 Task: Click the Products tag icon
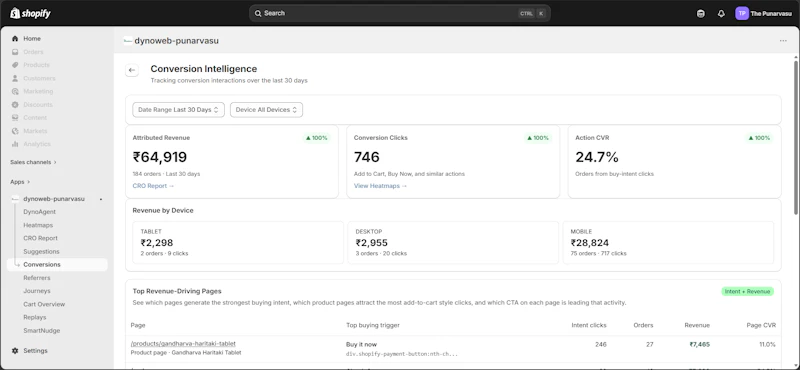coord(15,65)
